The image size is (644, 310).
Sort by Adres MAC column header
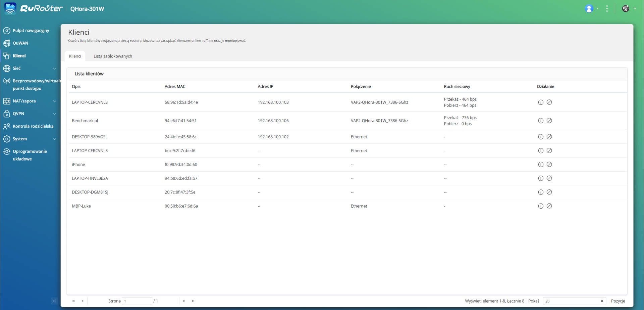[x=175, y=87]
